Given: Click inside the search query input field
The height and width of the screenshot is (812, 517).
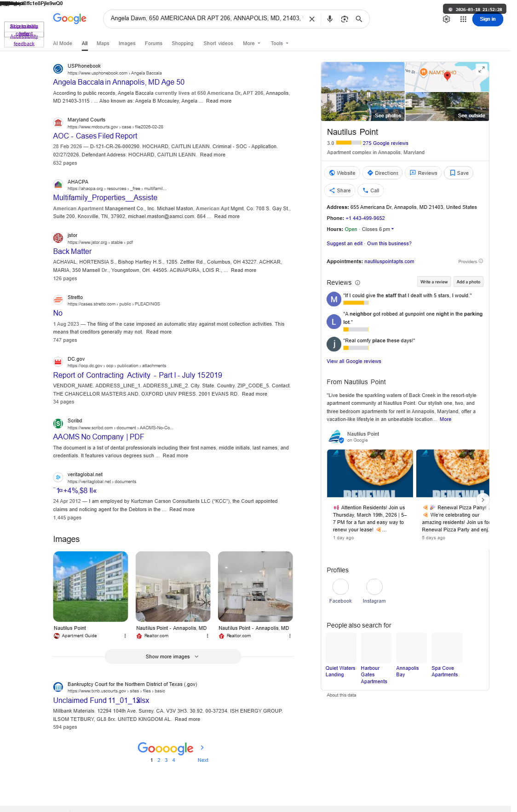Looking at the screenshot, I should (x=206, y=18).
